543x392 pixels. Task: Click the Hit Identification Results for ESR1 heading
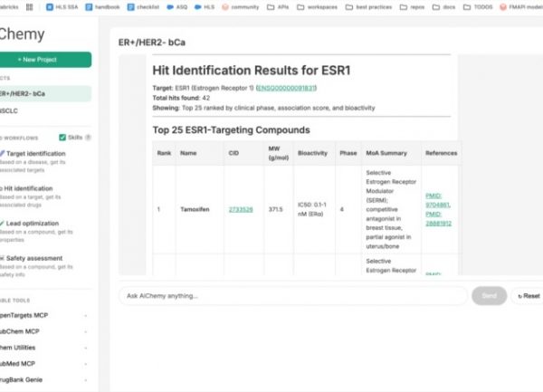click(x=252, y=71)
